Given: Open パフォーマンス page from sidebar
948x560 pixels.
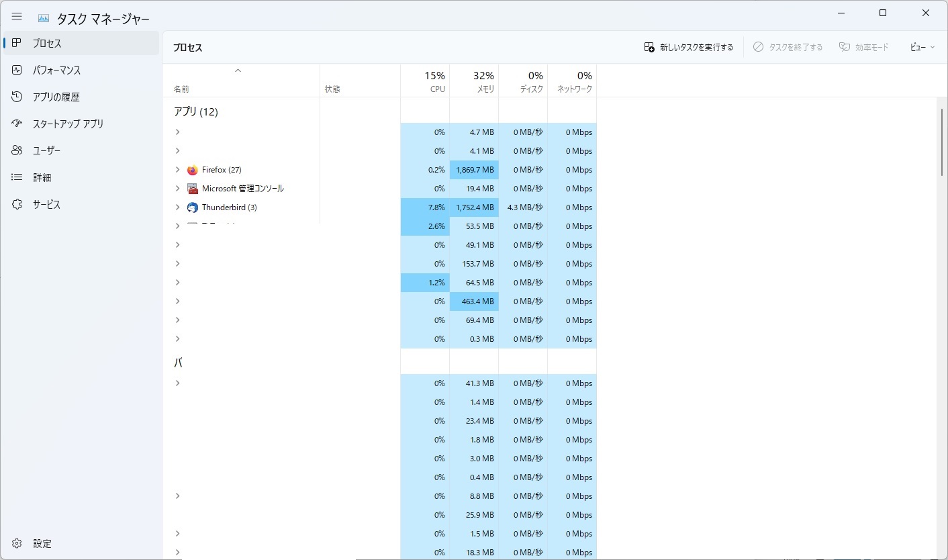Looking at the screenshot, I should 56,71.
